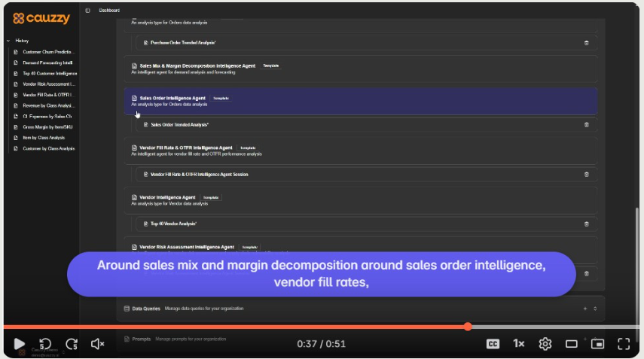Click document icon of Vendor Risk Assessment agent
Screen dimensions: 644x359
pos(134,247)
